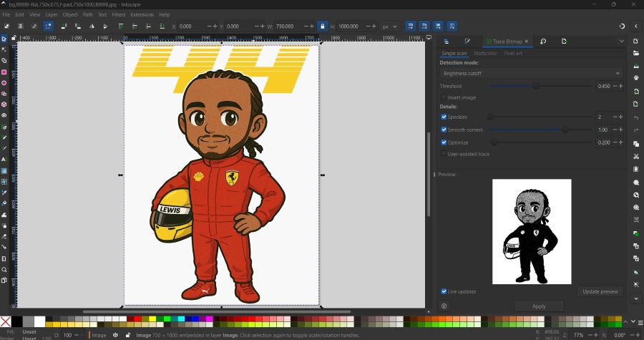Click the Cut scissors icon
The image size is (644, 340).
coord(636,157)
